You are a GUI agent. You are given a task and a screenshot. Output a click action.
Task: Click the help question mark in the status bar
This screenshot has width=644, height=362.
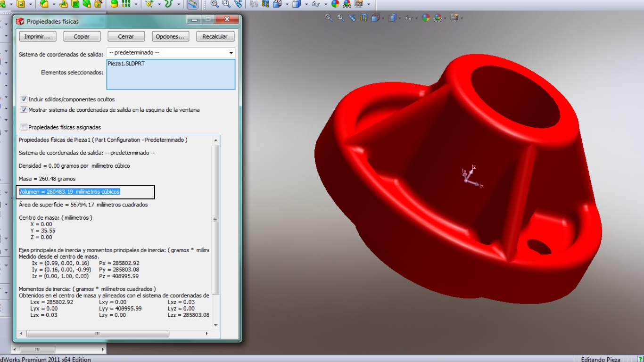click(640, 359)
